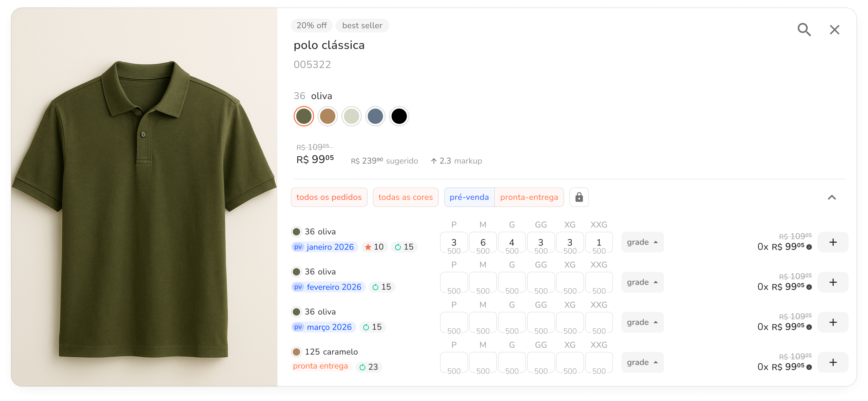
Task: Toggle the todas as cores filter
Action: pyautogui.click(x=406, y=197)
